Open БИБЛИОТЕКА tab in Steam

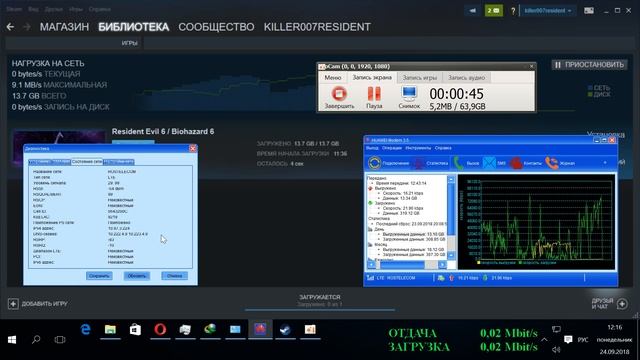click(133, 27)
